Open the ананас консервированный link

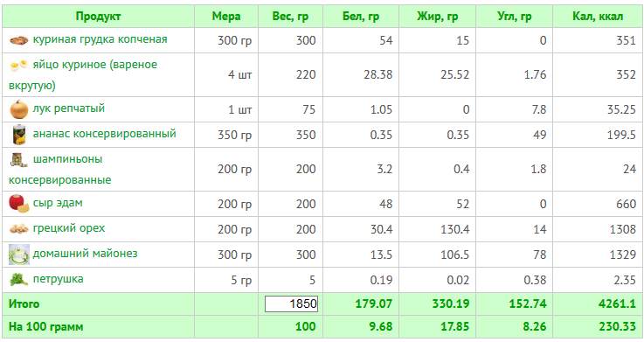tap(104, 134)
